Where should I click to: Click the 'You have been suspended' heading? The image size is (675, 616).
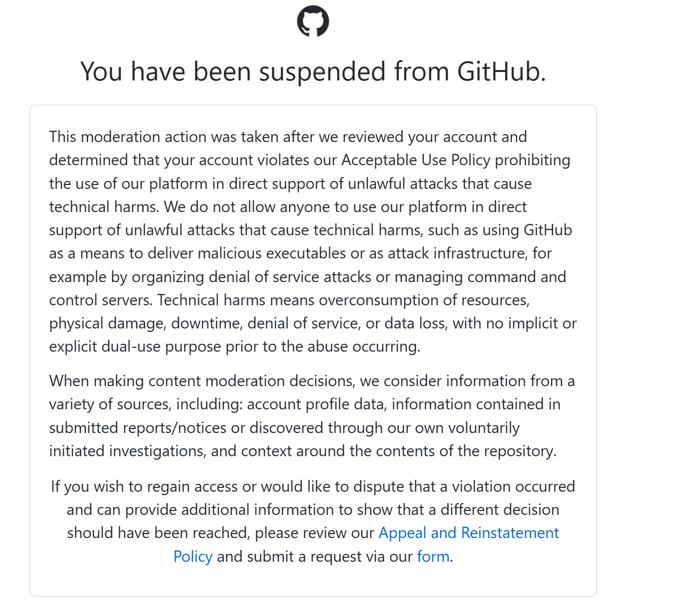click(x=313, y=72)
